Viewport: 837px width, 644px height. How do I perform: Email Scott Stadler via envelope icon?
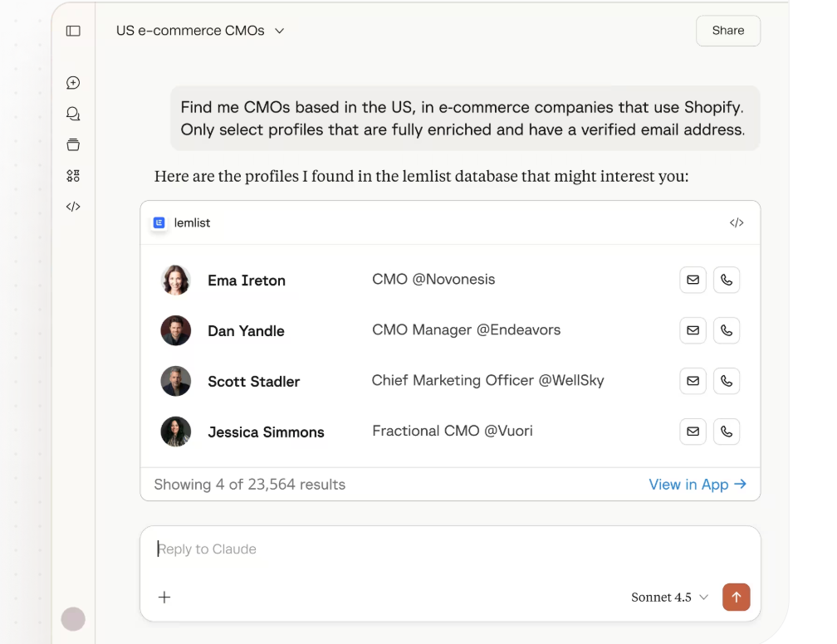click(693, 381)
